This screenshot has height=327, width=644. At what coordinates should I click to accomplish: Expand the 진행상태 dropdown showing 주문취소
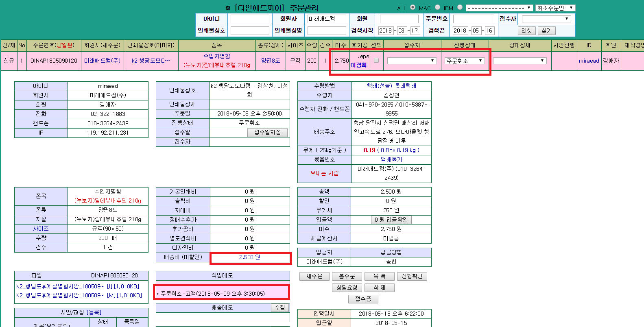[x=464, y=61]
